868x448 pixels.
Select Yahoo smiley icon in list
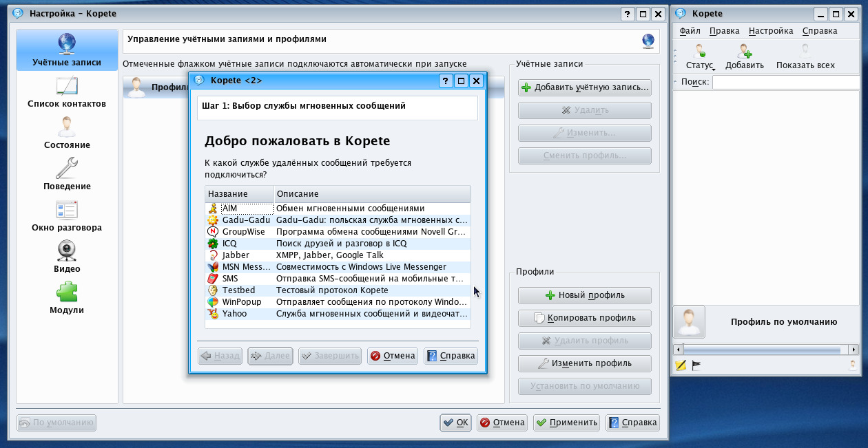tap(213, 314)
